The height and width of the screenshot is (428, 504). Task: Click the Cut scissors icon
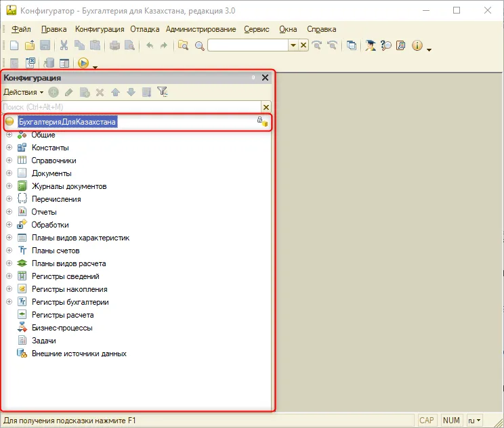click(64, 45)
